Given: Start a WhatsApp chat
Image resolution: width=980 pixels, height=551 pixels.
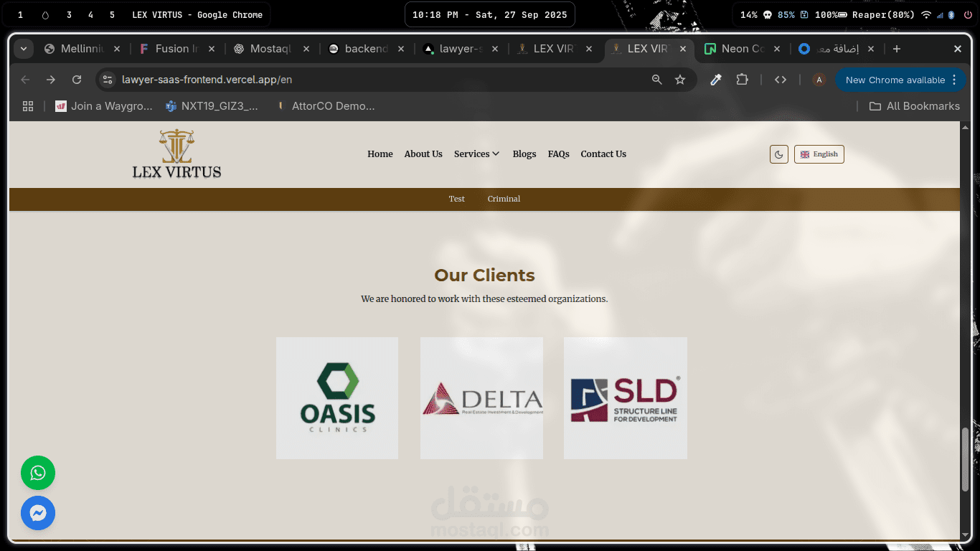Looking at the screenshot, I should tap(38, 473).
